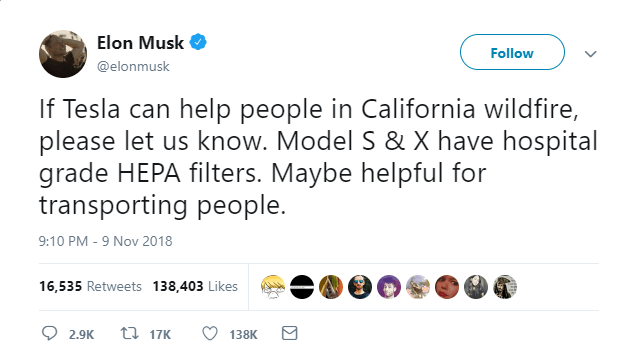Like the tweet with the heart icon

tap(210, 334)
